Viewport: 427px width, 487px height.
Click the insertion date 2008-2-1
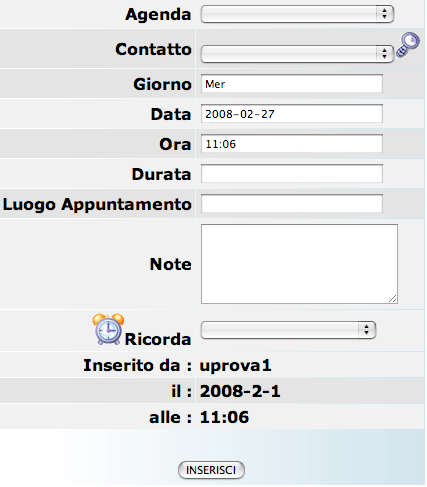240,391
